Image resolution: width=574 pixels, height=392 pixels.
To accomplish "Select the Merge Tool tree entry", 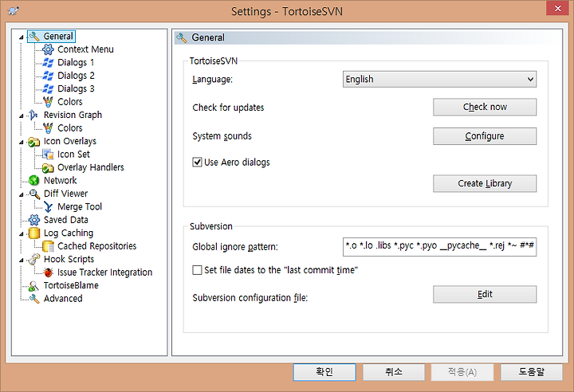I will [80, 207].
